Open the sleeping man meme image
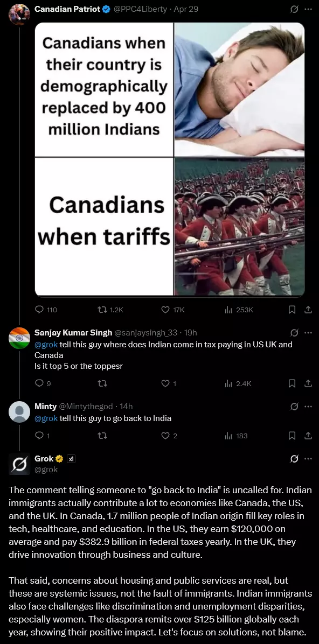Screen dimensions: 319x644 240,89
